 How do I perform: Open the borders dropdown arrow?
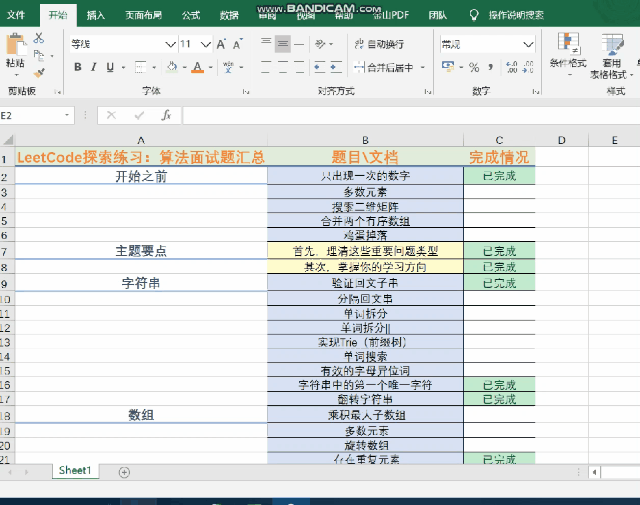(x=154, y=67)
